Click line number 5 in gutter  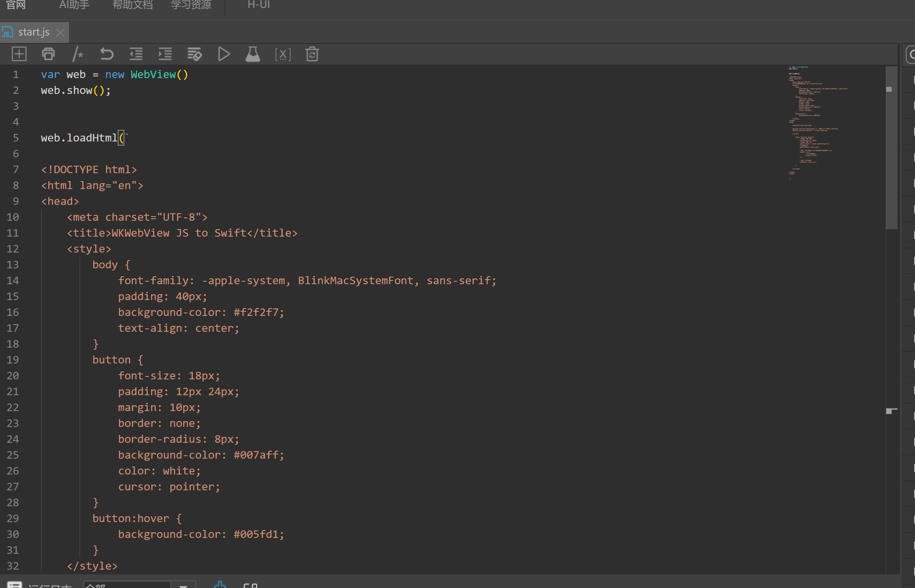[16, 138]
